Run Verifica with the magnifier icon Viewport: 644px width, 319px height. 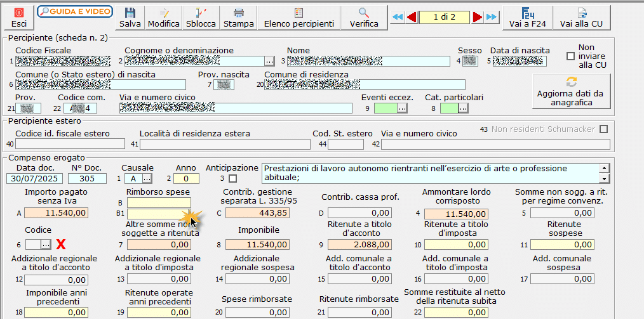tap(364, 13)
